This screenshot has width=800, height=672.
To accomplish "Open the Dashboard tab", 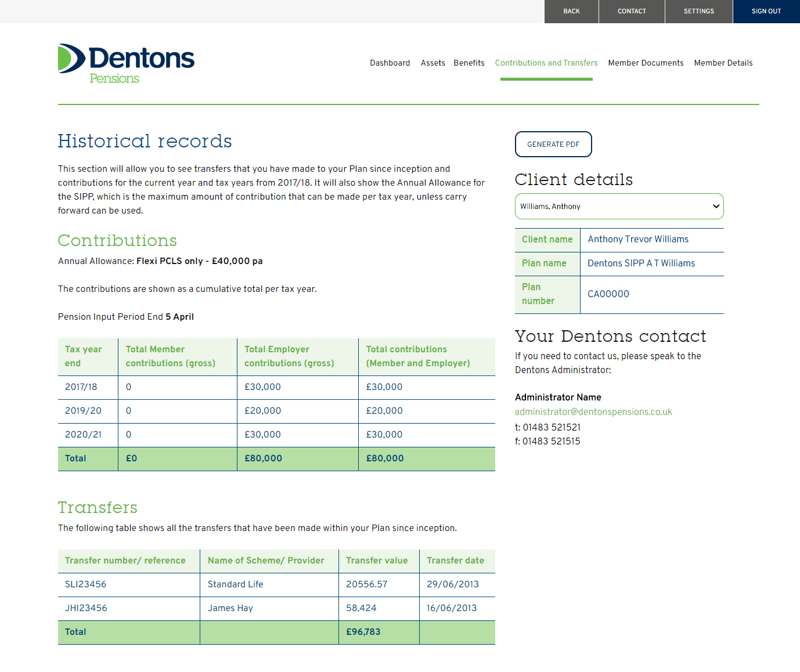I will pyautogui.click(x=390, y=63).
